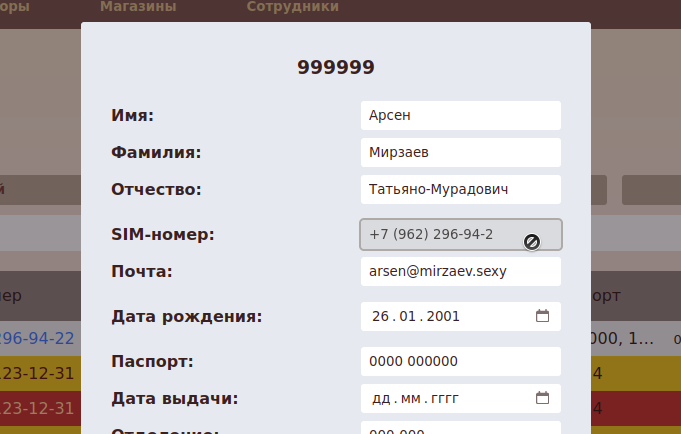Select year 2001 in Дата рождения
Image resolution: width=681 pixels, height=434 pixels.
(x=443, y=317)
